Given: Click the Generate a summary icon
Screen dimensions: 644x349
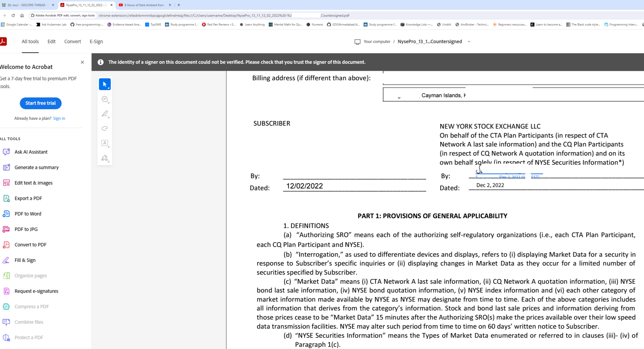Looking at the screenshot, I should pyautogui.click(x=6, y=167).
